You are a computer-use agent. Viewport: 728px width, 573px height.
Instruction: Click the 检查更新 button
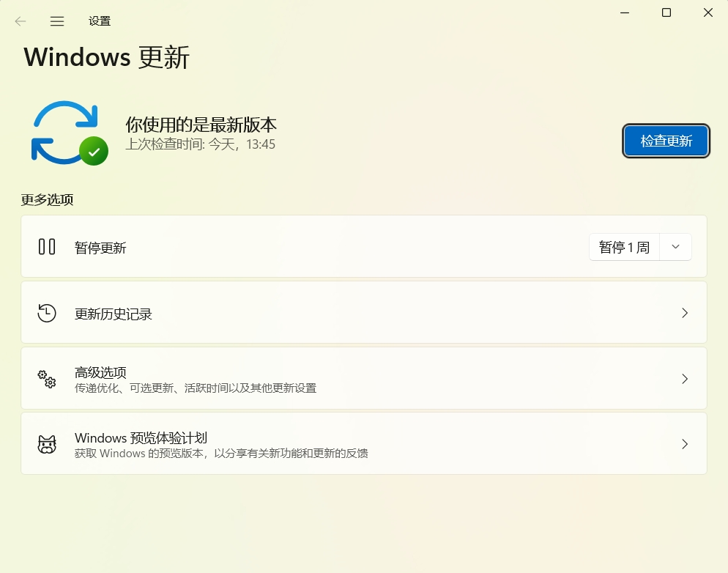666,141
